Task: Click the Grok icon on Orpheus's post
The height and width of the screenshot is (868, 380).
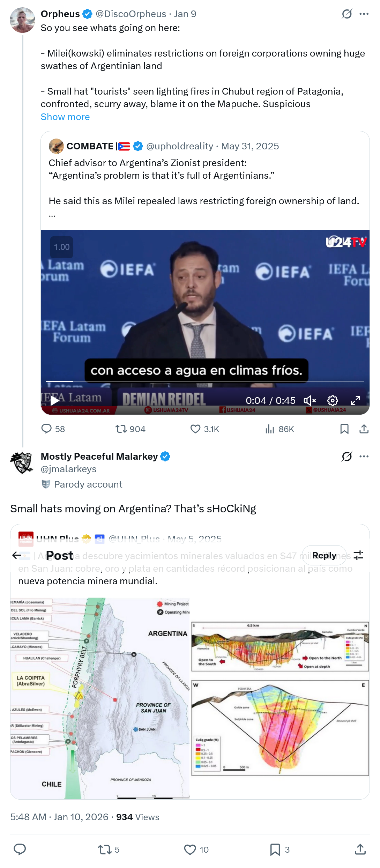Action: click(347, 14)
